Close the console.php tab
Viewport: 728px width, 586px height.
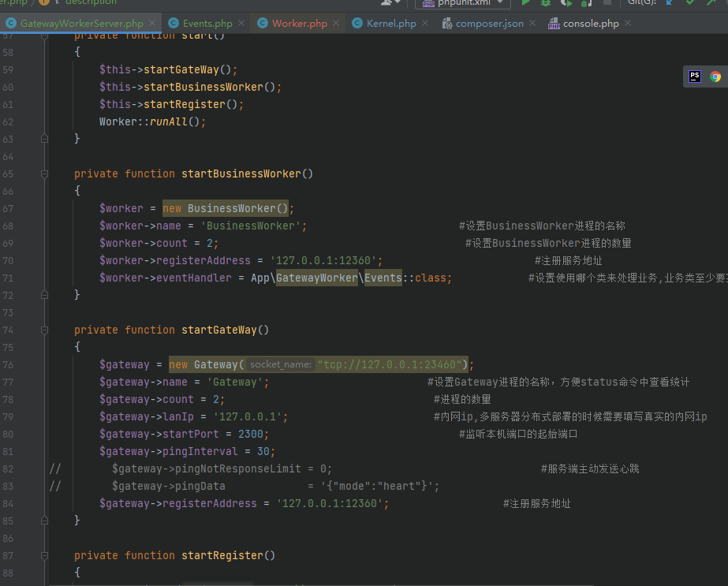click(x=628, y=23)
